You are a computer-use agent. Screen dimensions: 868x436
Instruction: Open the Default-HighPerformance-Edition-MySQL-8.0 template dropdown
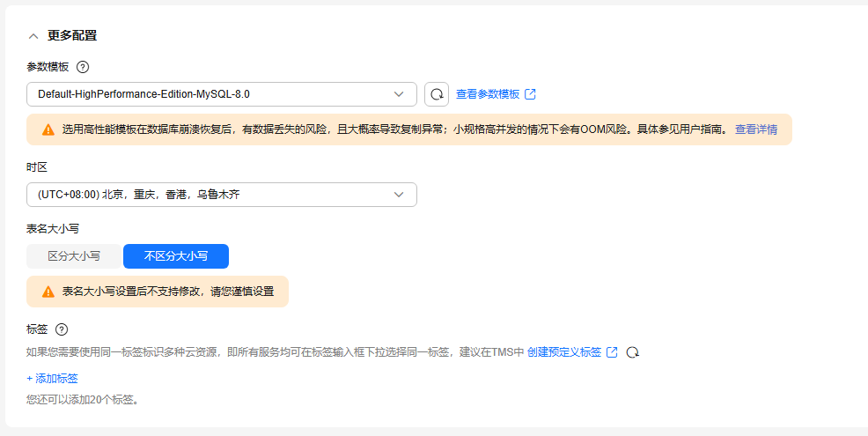pos(211,94)
